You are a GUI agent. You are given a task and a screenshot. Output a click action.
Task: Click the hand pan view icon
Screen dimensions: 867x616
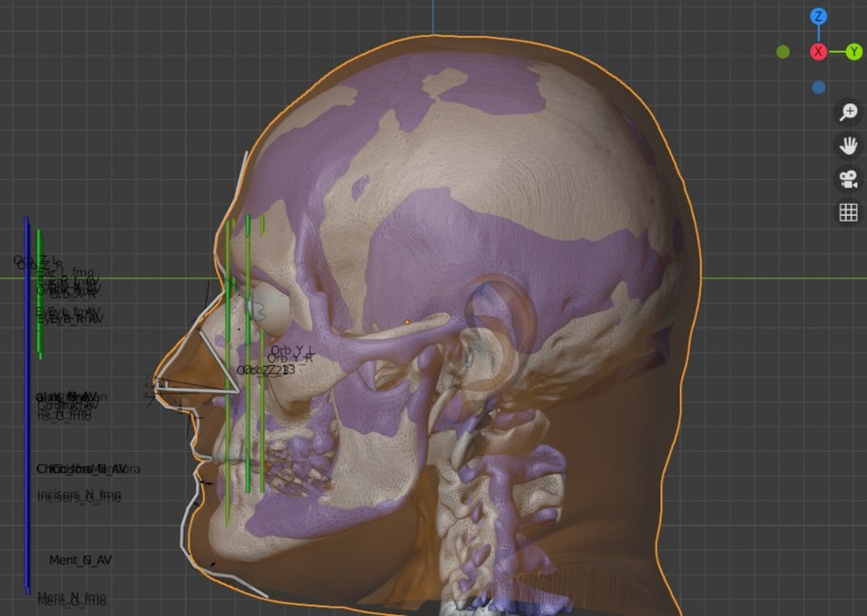[x=848, y=146]
